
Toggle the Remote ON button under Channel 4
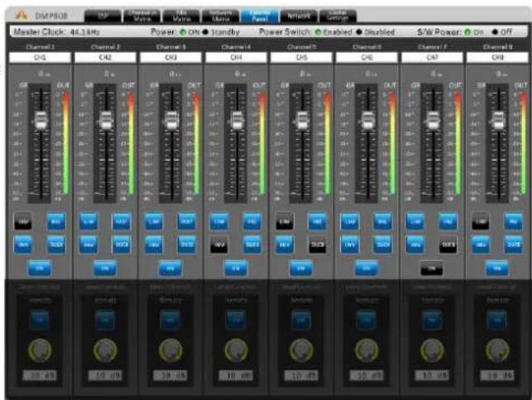(236, 320)
